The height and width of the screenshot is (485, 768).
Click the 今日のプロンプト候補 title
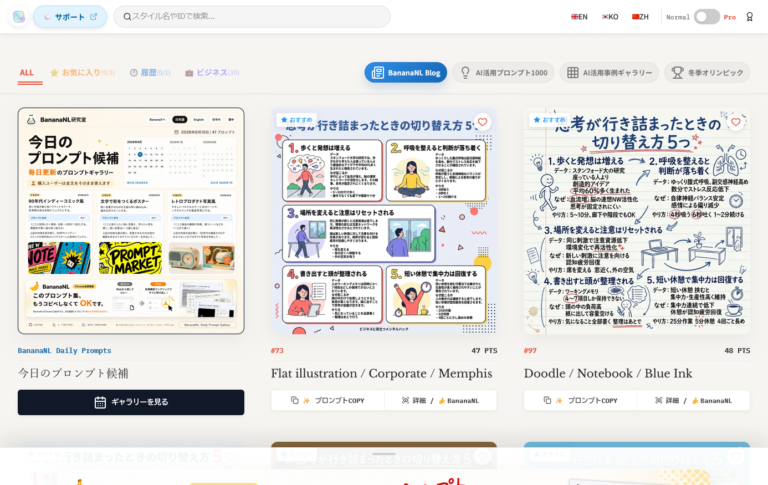[73, 373]
